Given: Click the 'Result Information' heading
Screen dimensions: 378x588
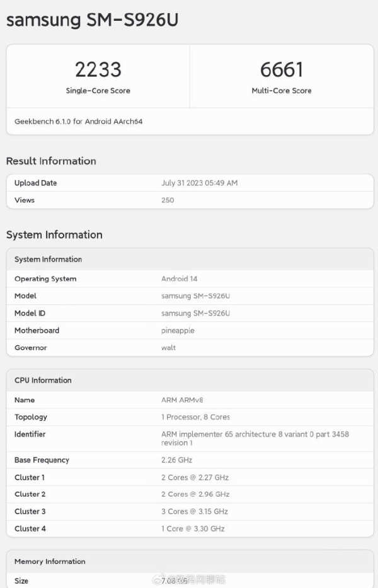Looking at the screenshot, I should click(x=51, y=161).
